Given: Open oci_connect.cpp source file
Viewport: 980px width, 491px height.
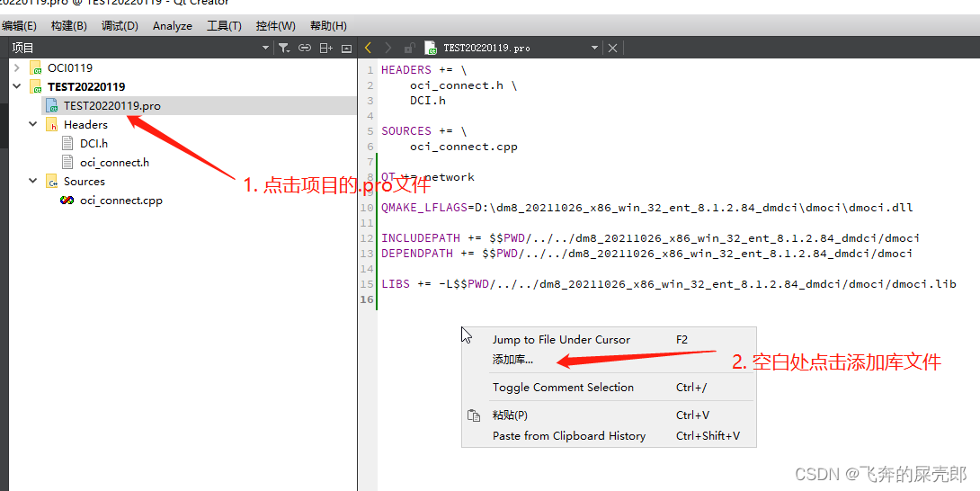Looking at the screenshot, I should tap(121, 201).
